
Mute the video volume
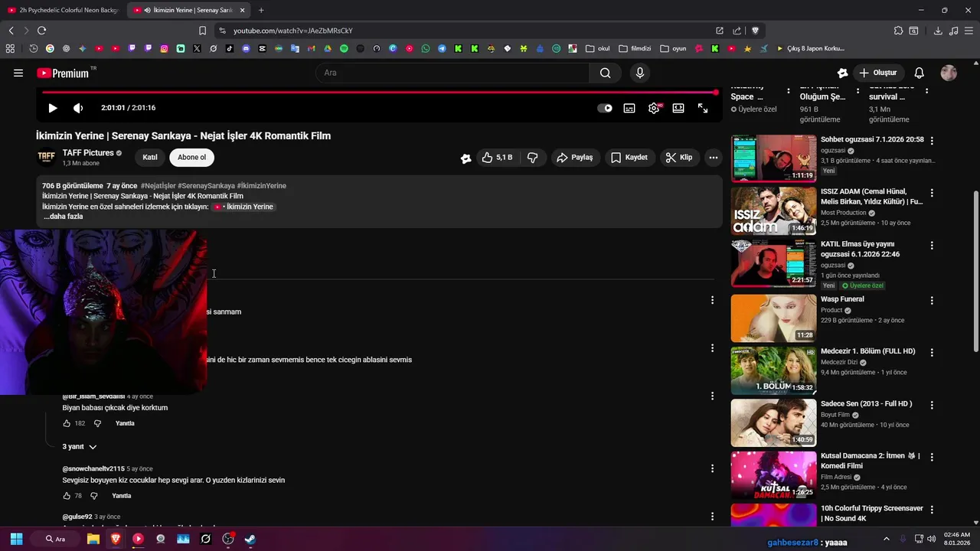coord(78,108)
